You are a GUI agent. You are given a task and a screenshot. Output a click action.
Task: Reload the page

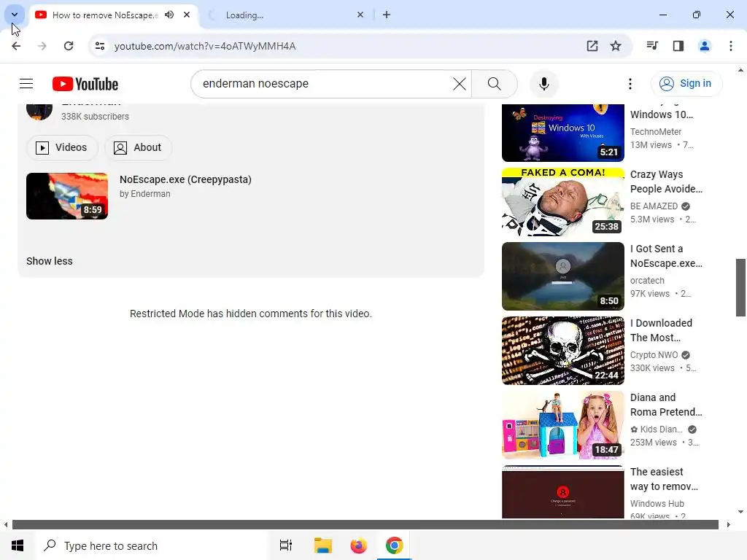click(69, 46)
